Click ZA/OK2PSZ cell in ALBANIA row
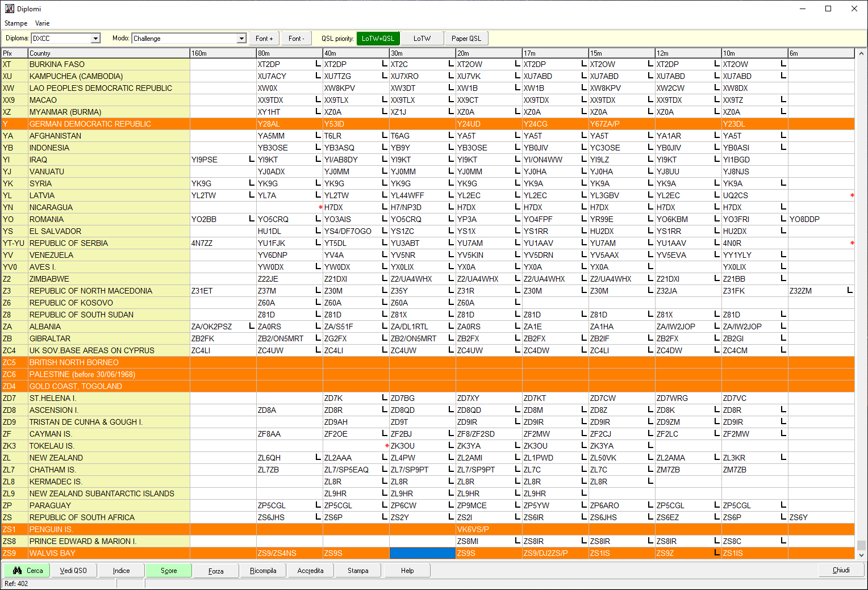 click(x=223, y=327)
